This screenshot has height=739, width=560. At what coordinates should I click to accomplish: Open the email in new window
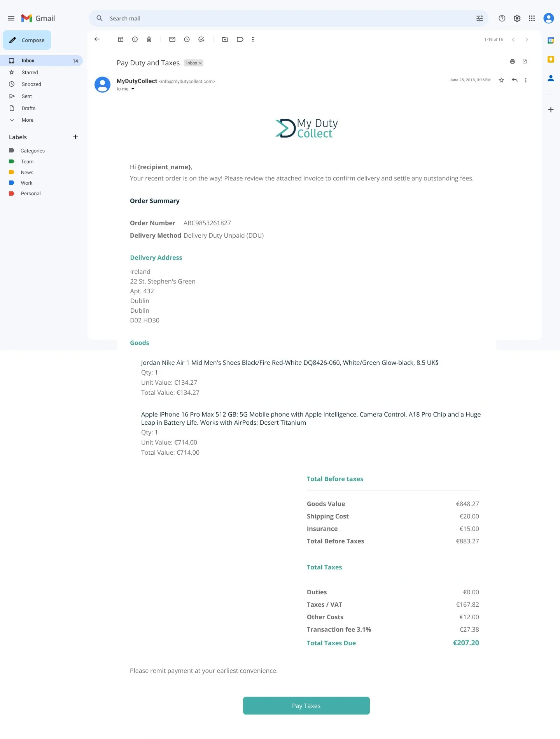(525, 61)
